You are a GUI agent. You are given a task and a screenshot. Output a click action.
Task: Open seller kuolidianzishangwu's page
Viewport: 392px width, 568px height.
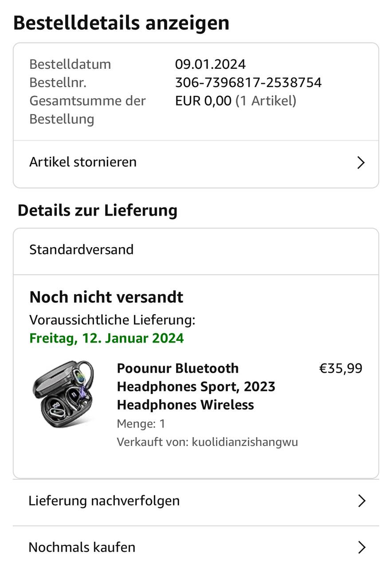click(245, 442)
